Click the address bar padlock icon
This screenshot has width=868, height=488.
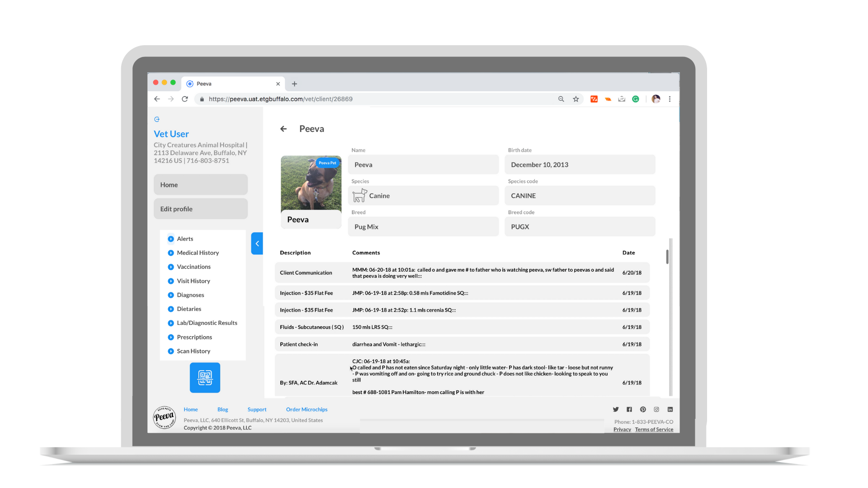pos(202,99)
